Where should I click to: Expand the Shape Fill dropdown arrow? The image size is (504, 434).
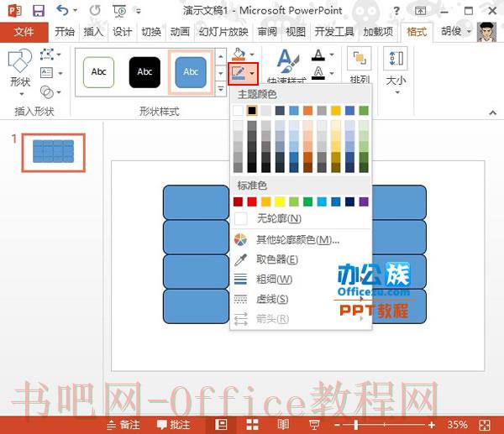(x=252, y=54)
